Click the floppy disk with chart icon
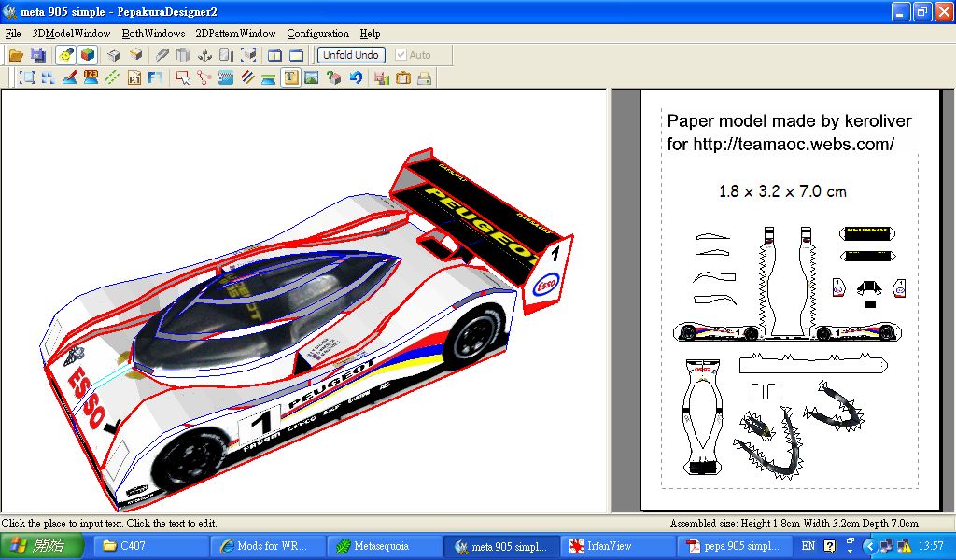The height and width of the screenshot is (560, 956). pyautogui.click(x=382, y=78)
